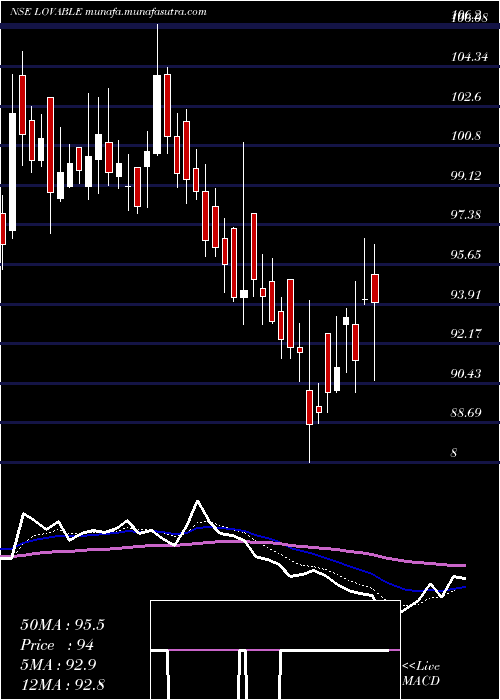Click the 97.38 price axis label
This screenshot has height=700, width=500.
[466, 215]
